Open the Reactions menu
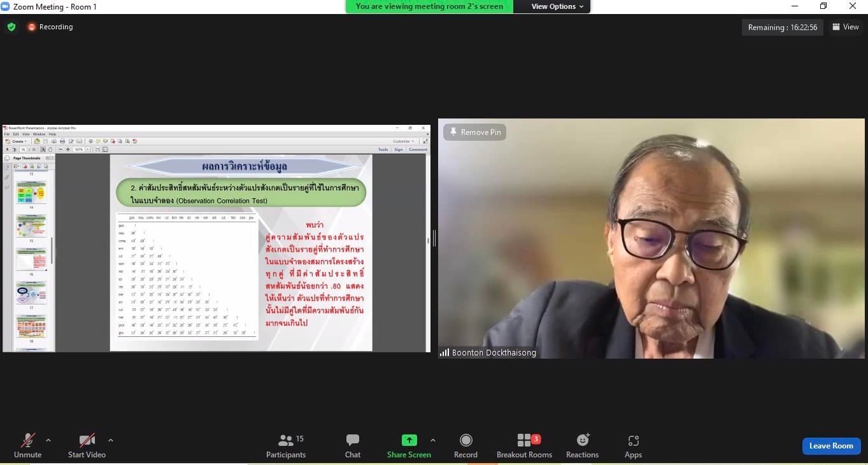 [x=582, y=446]
